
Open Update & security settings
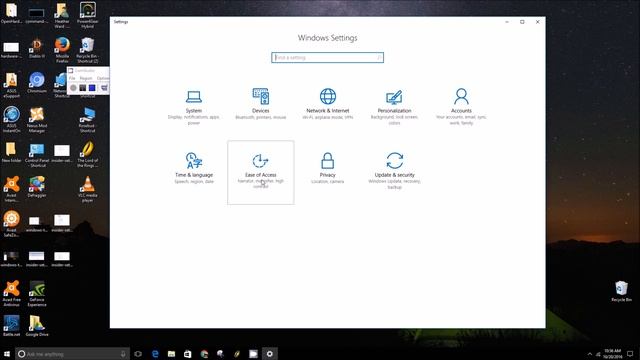[394, 171]
